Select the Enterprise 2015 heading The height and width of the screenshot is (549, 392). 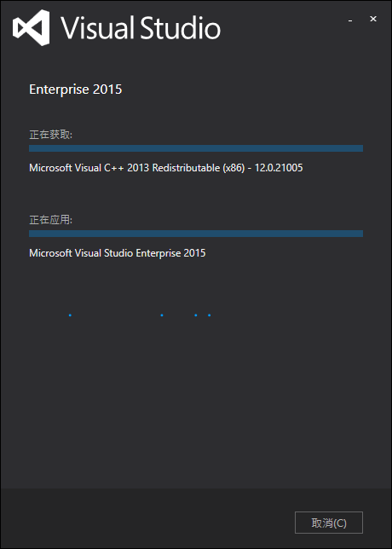(76, 90)
